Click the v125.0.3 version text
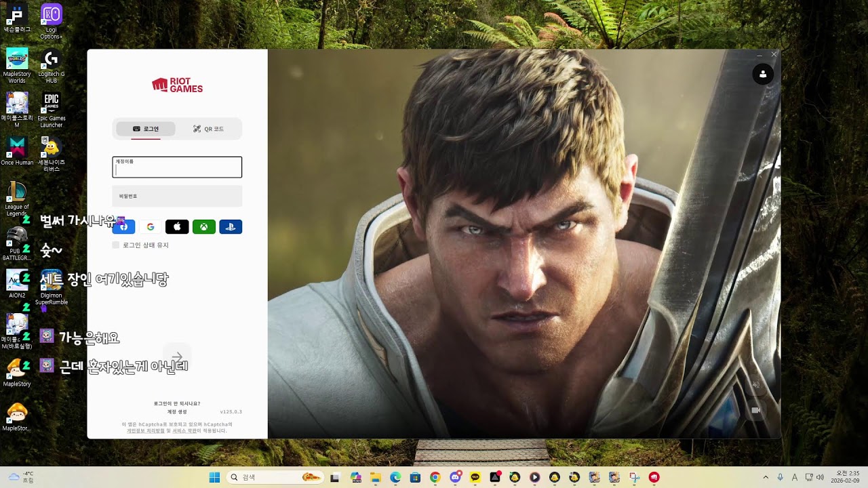The width and height of the screenshot is (868, 488). (231, 411)
